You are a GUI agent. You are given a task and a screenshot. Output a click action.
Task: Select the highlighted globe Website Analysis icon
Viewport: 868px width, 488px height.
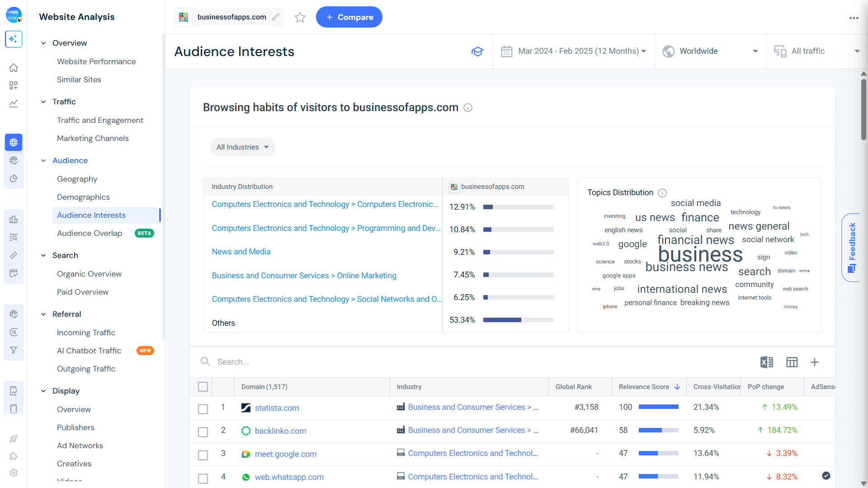coord(14,142)
